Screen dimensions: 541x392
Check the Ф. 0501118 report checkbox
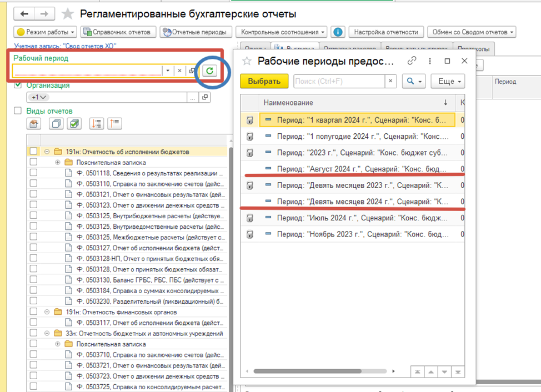point(33,173)
